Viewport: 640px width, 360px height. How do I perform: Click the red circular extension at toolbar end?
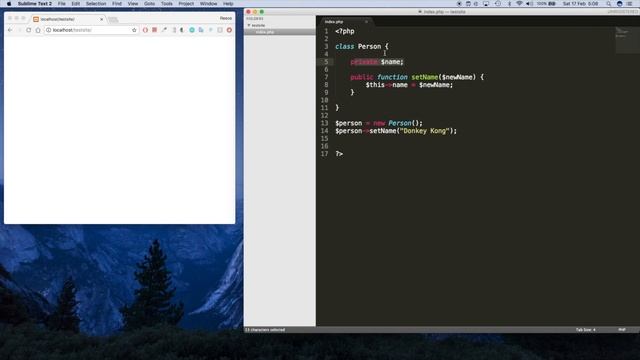tap(229, 30)
